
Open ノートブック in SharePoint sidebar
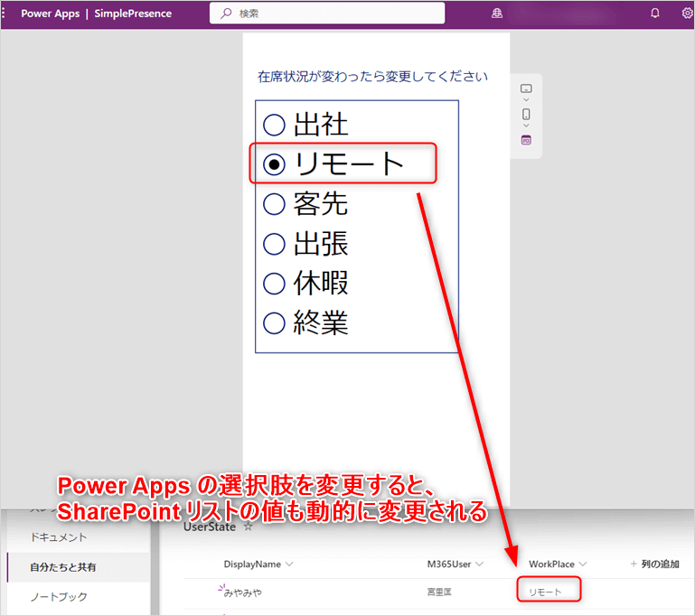pyautogui.click(x=59, y=597)
